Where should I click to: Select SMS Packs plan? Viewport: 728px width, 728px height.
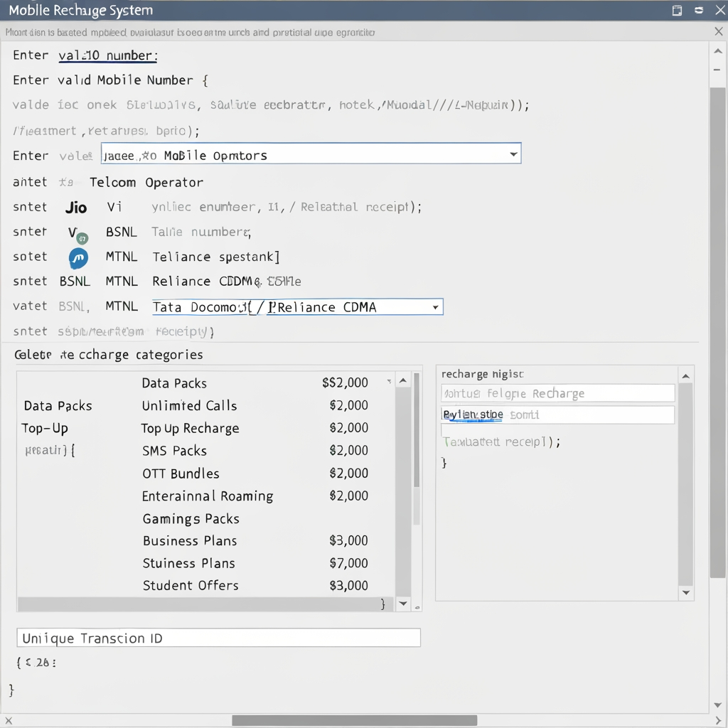pos(255,451)
